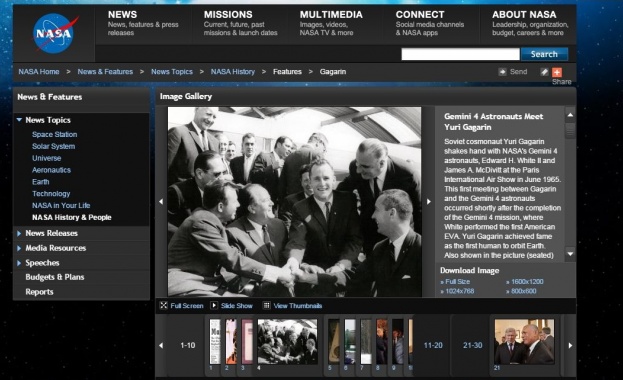The height and width of the screenshot is (380, 623).
Task: Expand the Speeches section
Action: (19, 263)
